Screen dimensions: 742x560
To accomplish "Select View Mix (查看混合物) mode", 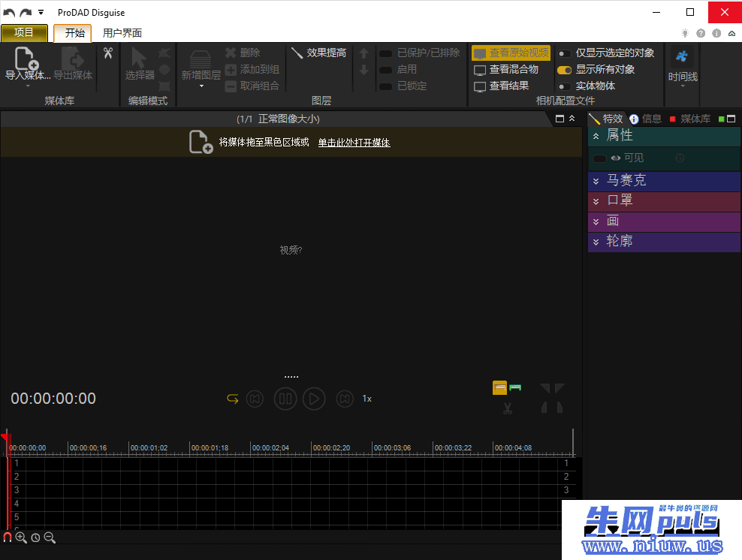I will coord(506,70).
